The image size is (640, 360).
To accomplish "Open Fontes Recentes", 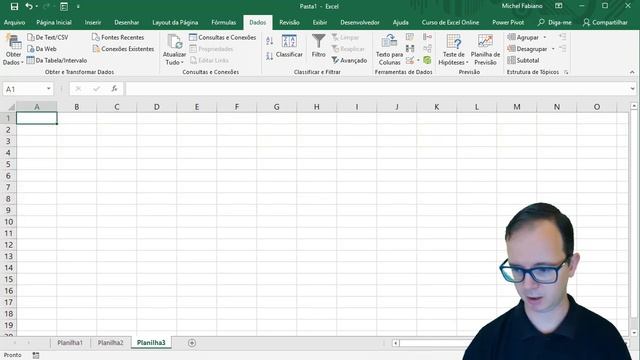I will 118,37.
